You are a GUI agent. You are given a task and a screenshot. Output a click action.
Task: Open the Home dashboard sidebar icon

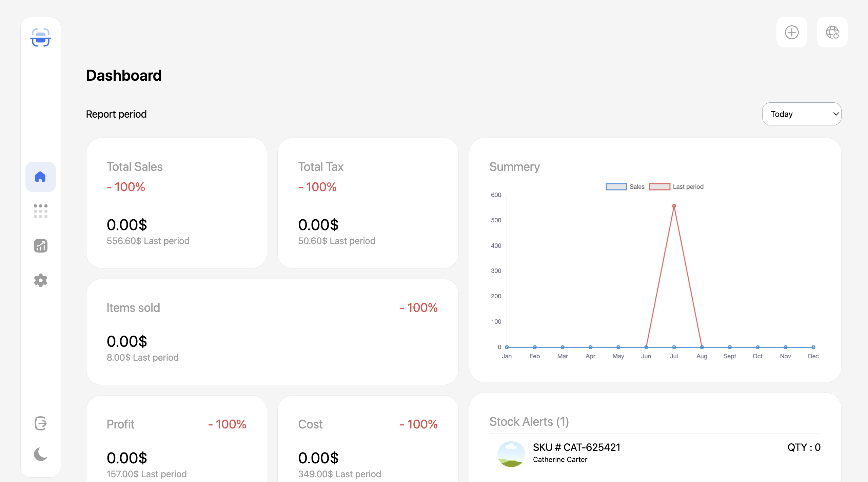tap(41, 177)
